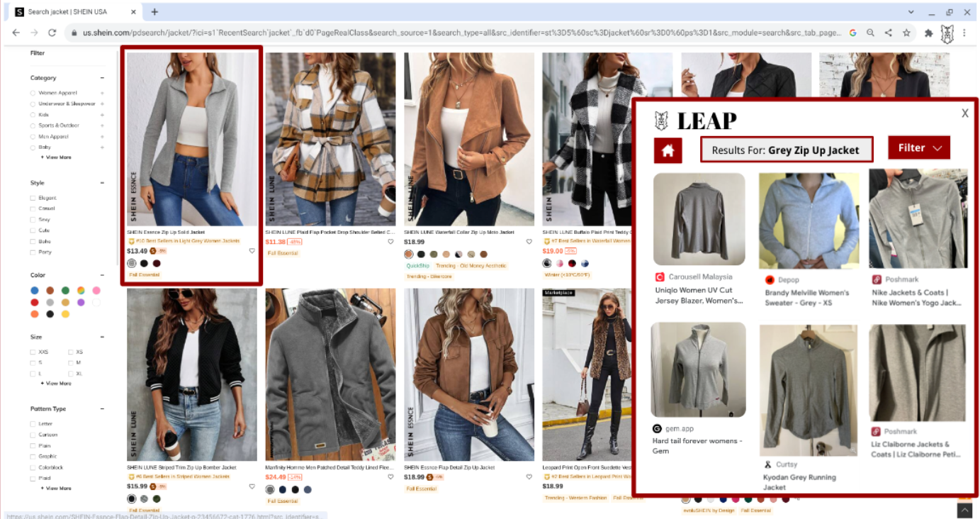This screenshot has height=519, width=980.
Task: Open a new browser tab with plus
Action: pos(154,11)
